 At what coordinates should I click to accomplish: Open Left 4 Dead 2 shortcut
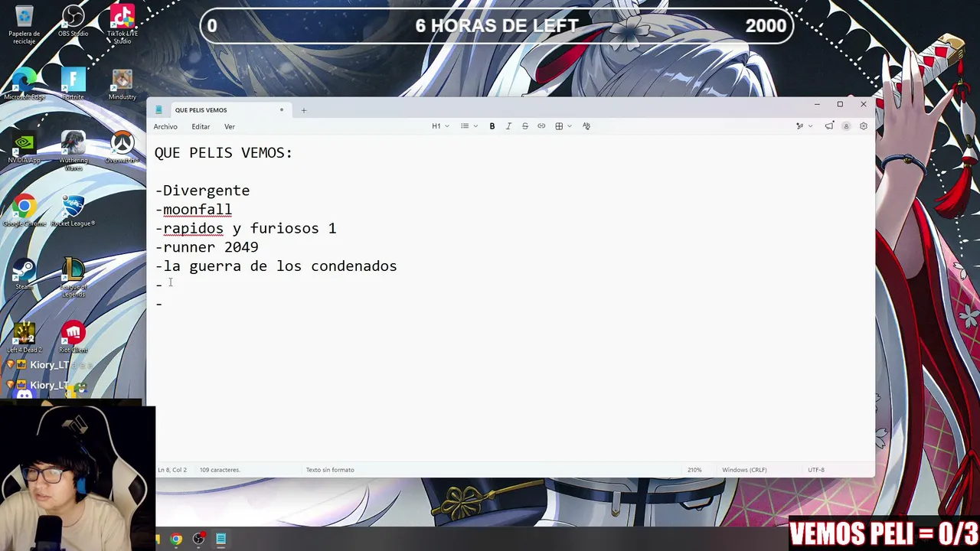[24, 337]
